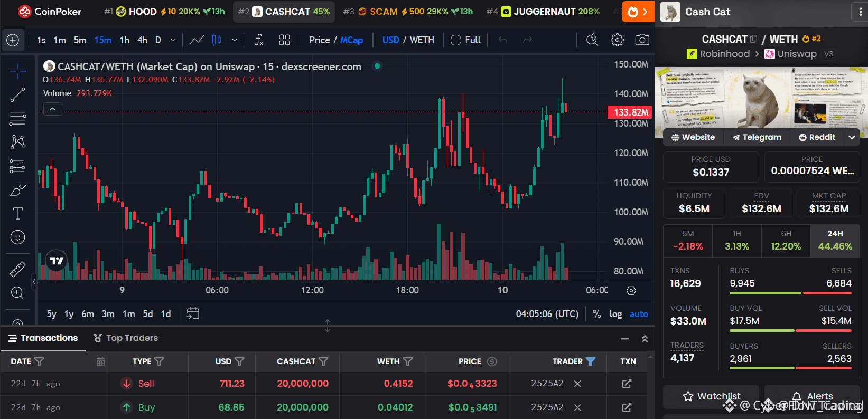The width and height of the screenshot is (868, 419).
Task: Activate the zoom in tool
Action: (x=17, y=293)
